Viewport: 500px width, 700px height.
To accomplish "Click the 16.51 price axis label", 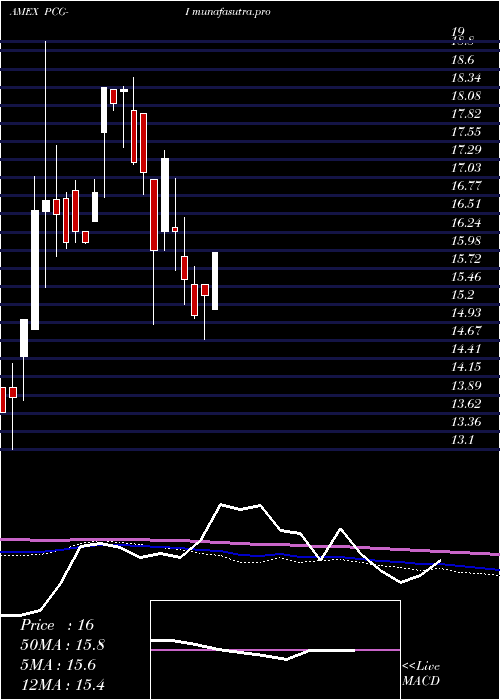I will (466, 204).
